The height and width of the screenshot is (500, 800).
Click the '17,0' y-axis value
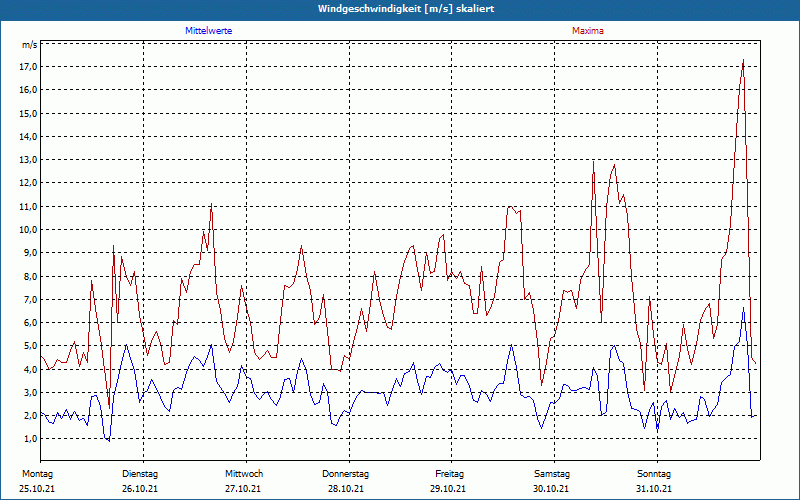[x=28, y=67]
